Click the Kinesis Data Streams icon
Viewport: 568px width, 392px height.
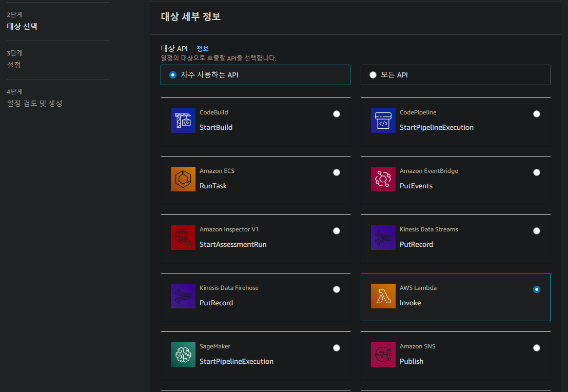(x=383, y=238)
